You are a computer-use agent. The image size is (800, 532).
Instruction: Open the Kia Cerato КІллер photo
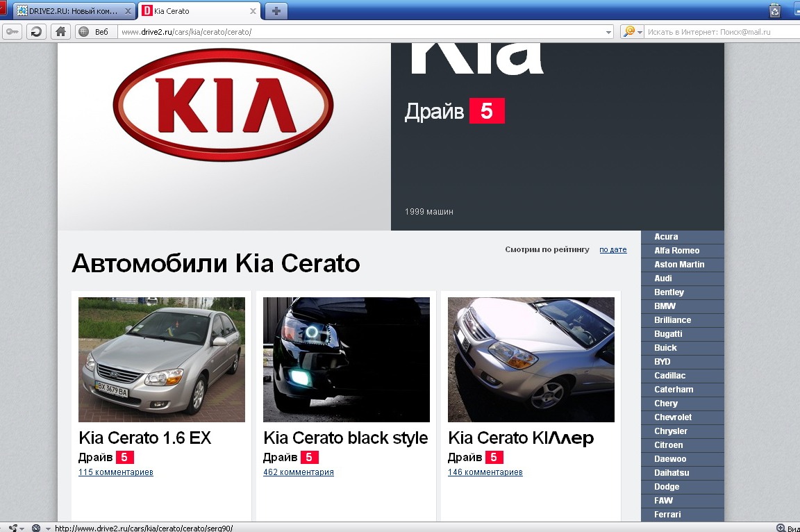coord(531,360)
